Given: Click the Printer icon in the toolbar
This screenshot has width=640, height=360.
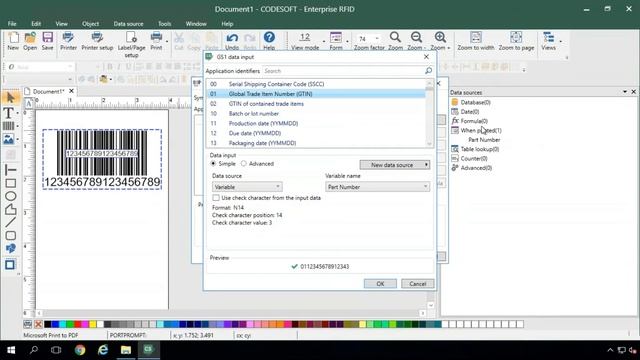Looking at the screenshot, I should 68,41.
